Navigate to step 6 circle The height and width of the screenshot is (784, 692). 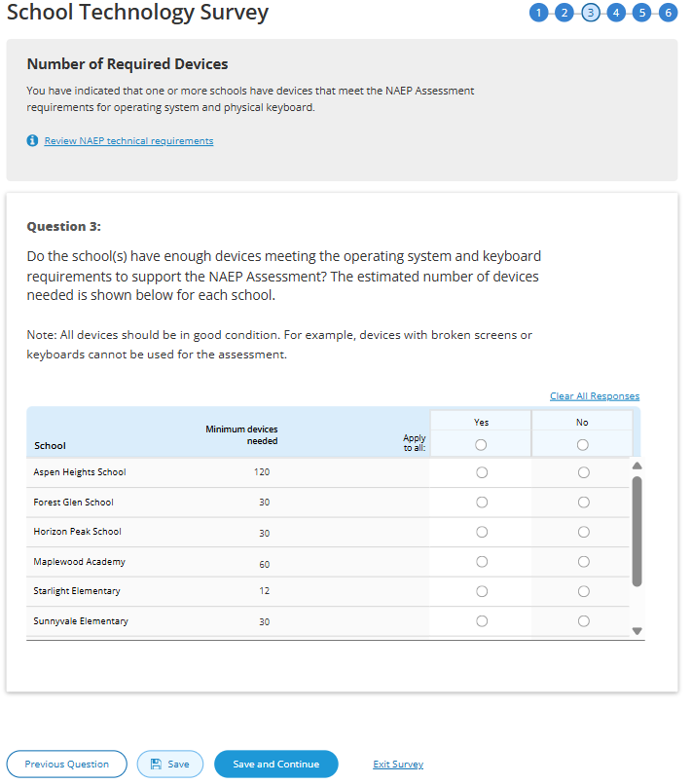point(668,13)
